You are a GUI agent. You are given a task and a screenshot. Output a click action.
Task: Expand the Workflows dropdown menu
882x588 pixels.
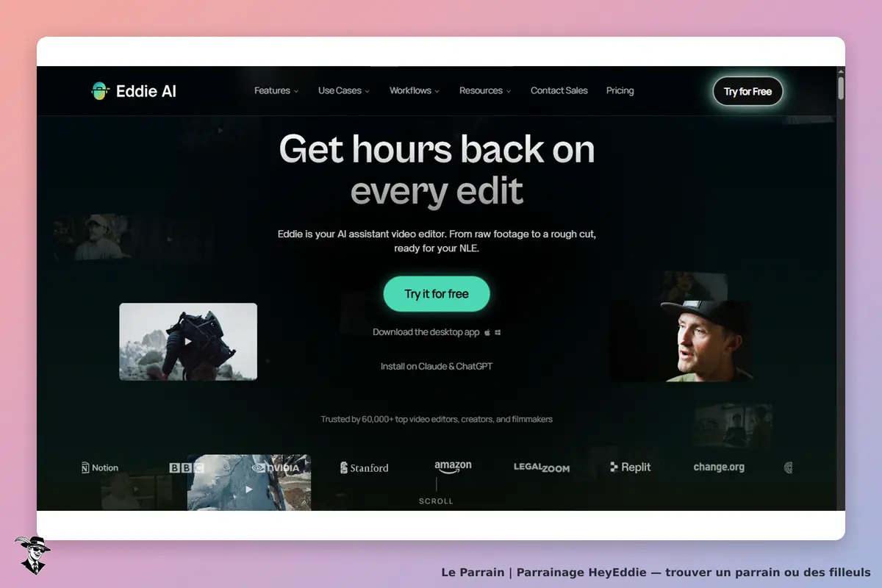pyautogui.click(x=415, y=90)
